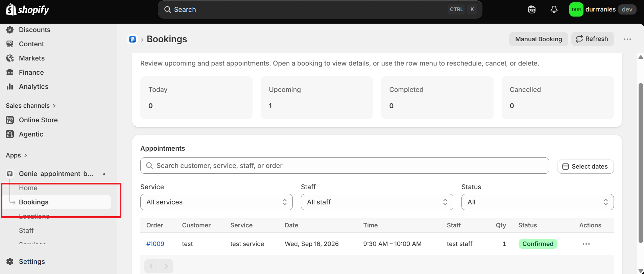Open the Agentic channel
Viewport: 644px width, 274px height.
31,134
